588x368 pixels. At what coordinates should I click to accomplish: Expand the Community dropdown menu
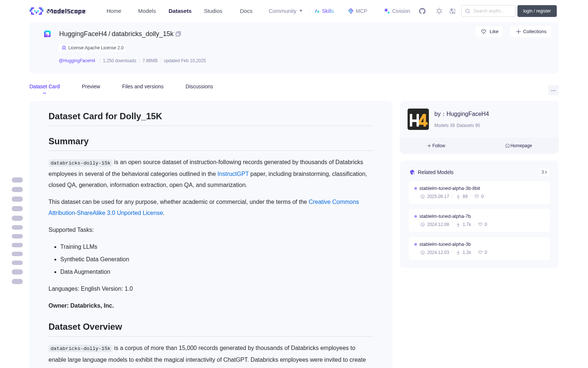pos(286,11)
